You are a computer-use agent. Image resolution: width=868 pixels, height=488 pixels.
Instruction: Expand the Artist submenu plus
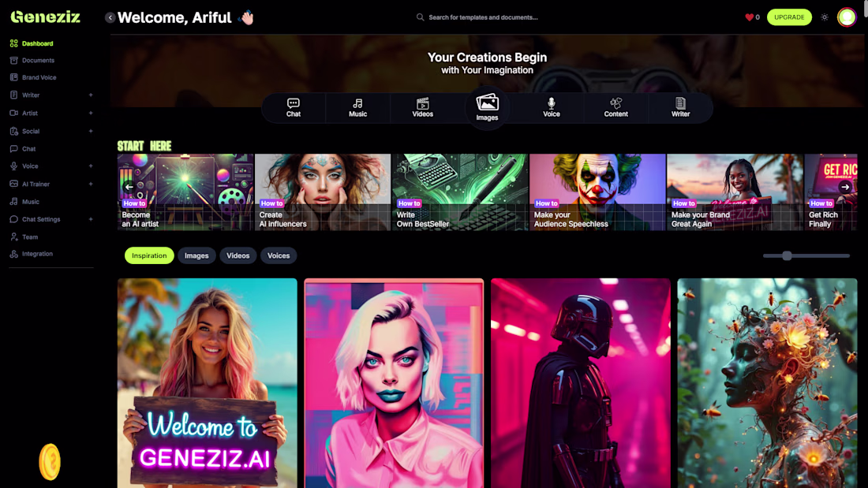click(x=91, y=113)
